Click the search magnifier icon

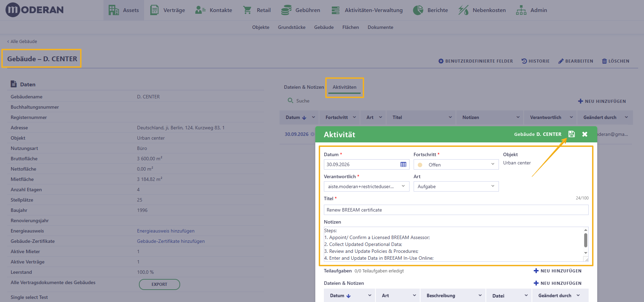point(291,100)
